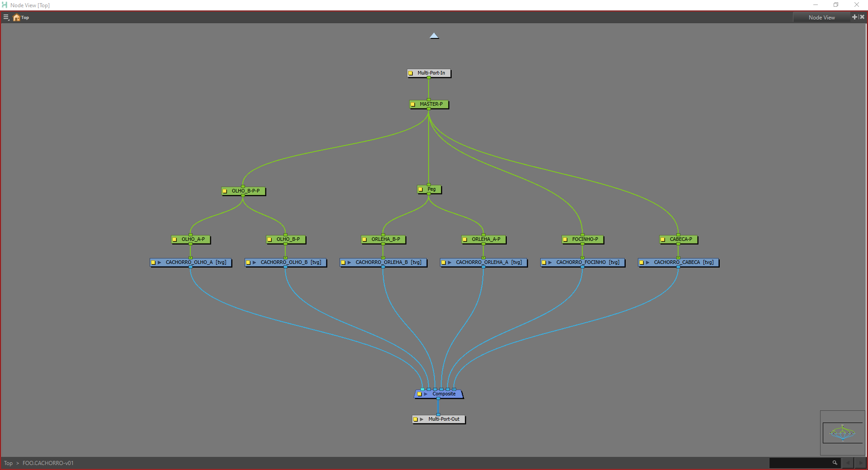868x470 pixels.
Task: Toggle the yellow square on Composite node
Action: point(420,394)
